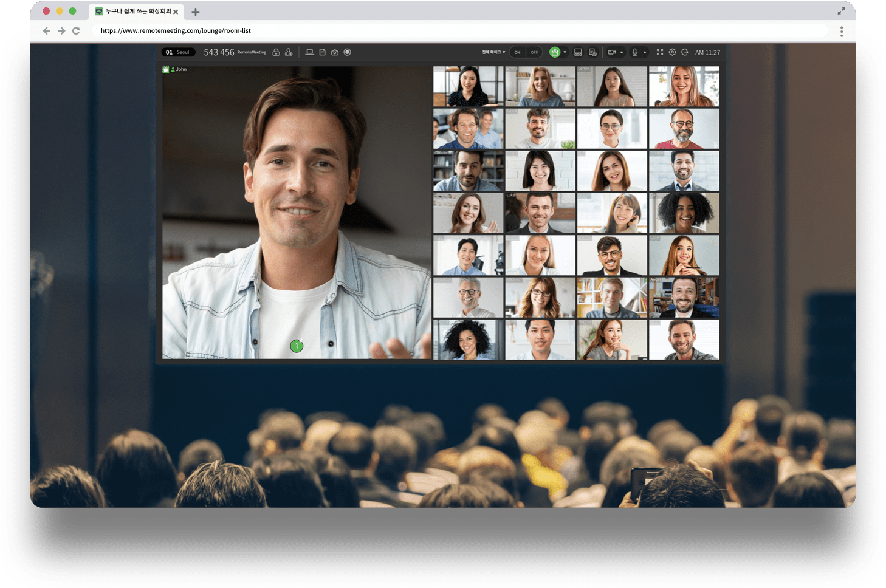Switch video layout using the layout icon
Viewport: 886px width, 588px height.
578,52
